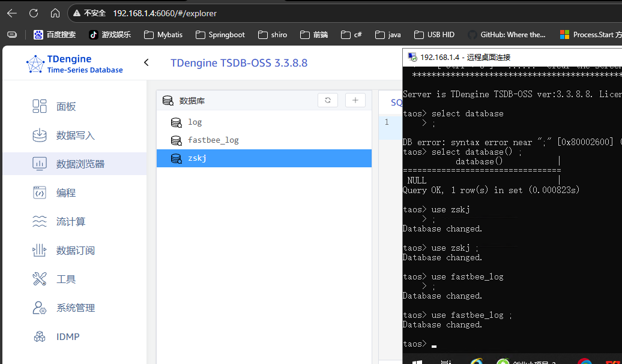Open the 面板 dashboard sidebar item
Viewport: 622px width, 364px height.
coord(65,107)
